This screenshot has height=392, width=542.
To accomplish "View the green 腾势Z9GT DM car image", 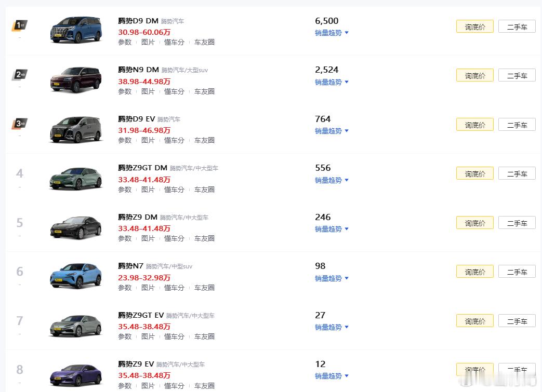I will point(76,177).
